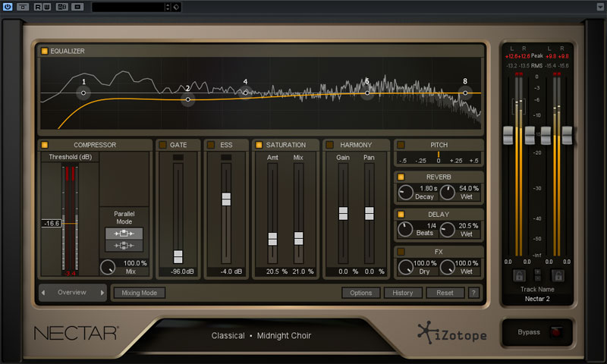Select EQ node 1
Viewport: 607px width, 364px height.
pos(83,93)
